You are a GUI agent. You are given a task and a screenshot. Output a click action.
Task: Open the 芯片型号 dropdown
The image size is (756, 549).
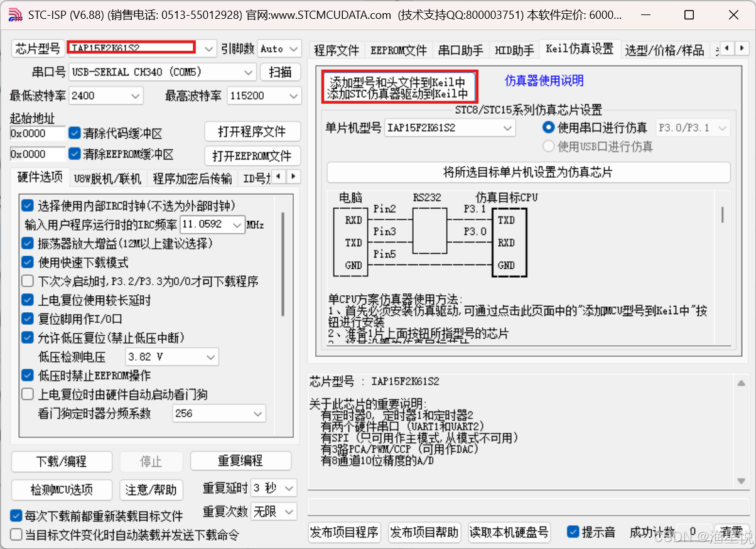pos(207,48)
